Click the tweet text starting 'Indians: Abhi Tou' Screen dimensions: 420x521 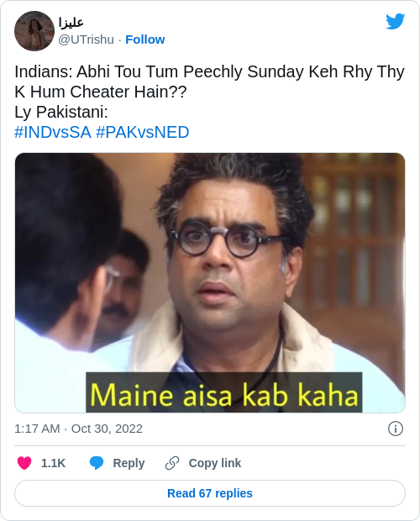[x=209, y=82]
